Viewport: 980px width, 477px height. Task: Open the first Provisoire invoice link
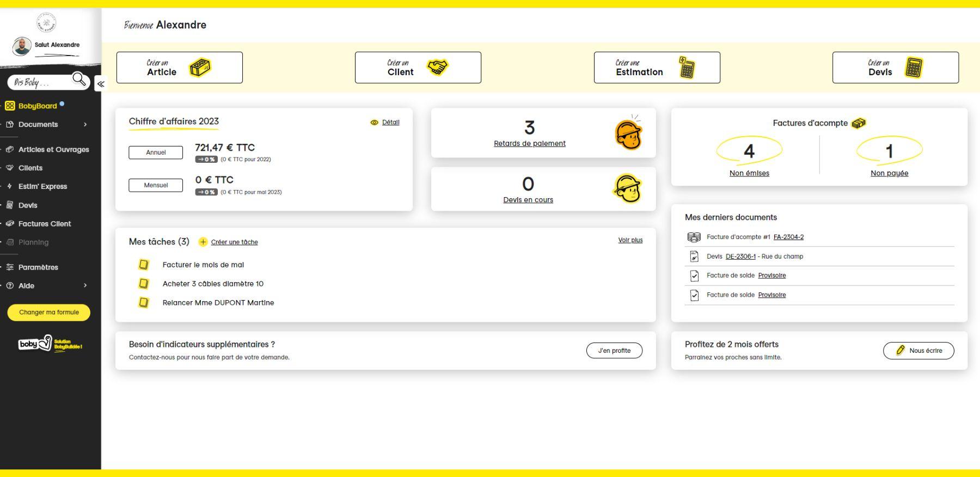(x=772, y=276)
